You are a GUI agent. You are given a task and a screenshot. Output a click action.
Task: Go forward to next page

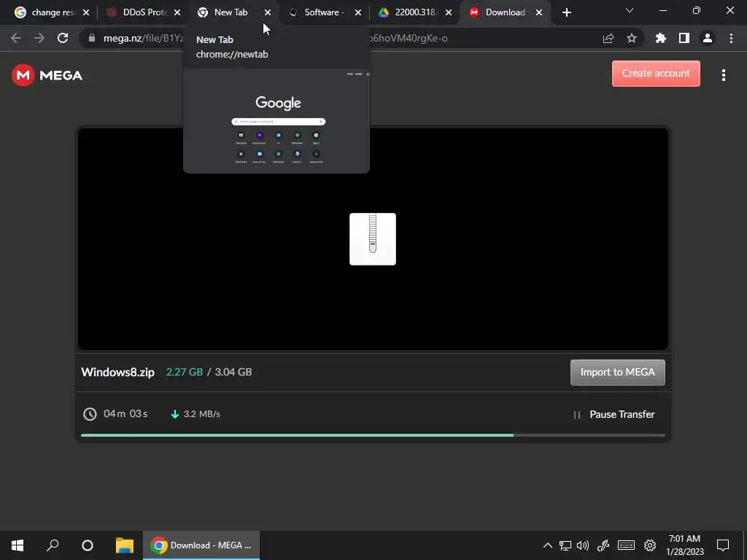[39, 38]
